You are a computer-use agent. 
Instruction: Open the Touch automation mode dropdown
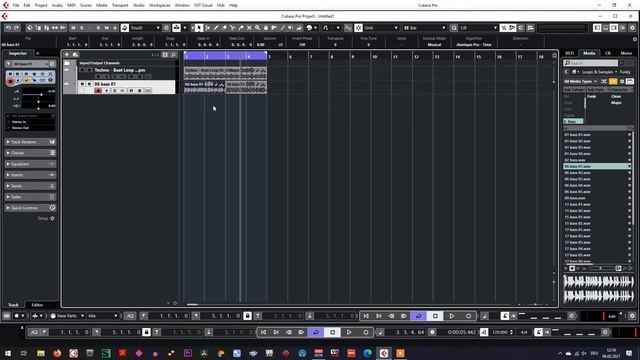click(145, 28)
